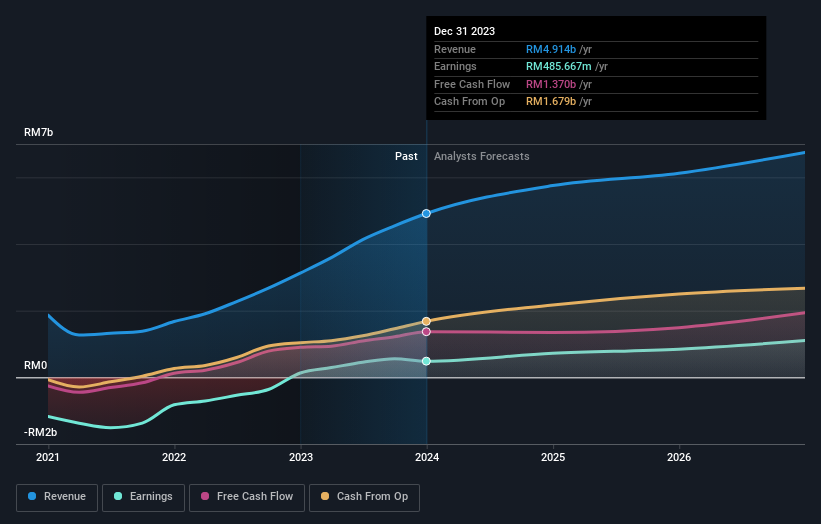Click the teal Earnings data point at 2024

[426, 361]
